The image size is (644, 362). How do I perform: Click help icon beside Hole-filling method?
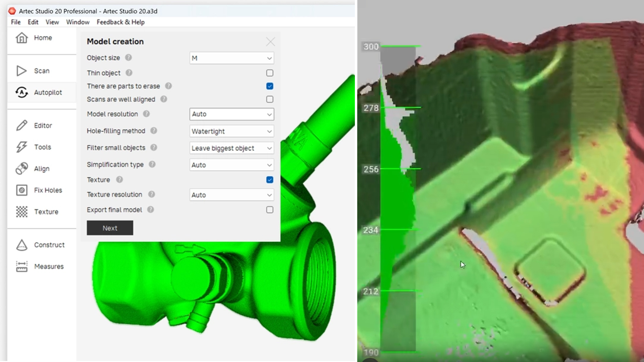pos(154,131)
